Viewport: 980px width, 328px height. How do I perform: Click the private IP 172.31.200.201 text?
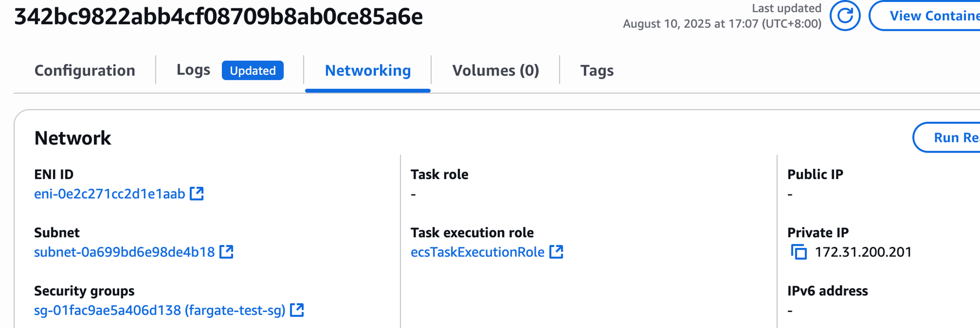click(x=863, y=252)
